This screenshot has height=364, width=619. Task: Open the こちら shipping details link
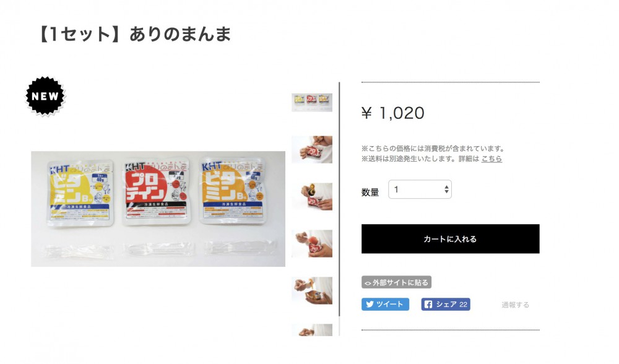[491, 158]
